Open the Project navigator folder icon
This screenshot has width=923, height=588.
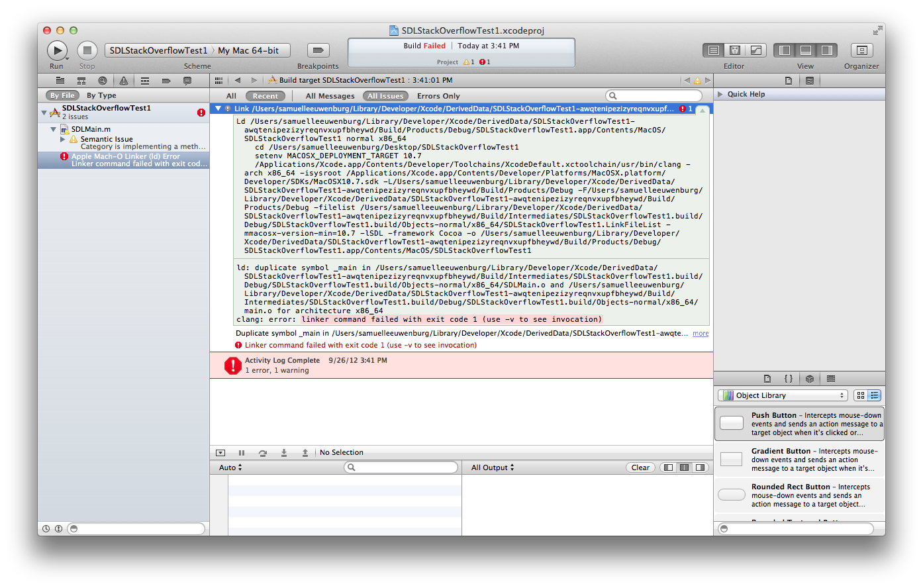click(60, 81)
